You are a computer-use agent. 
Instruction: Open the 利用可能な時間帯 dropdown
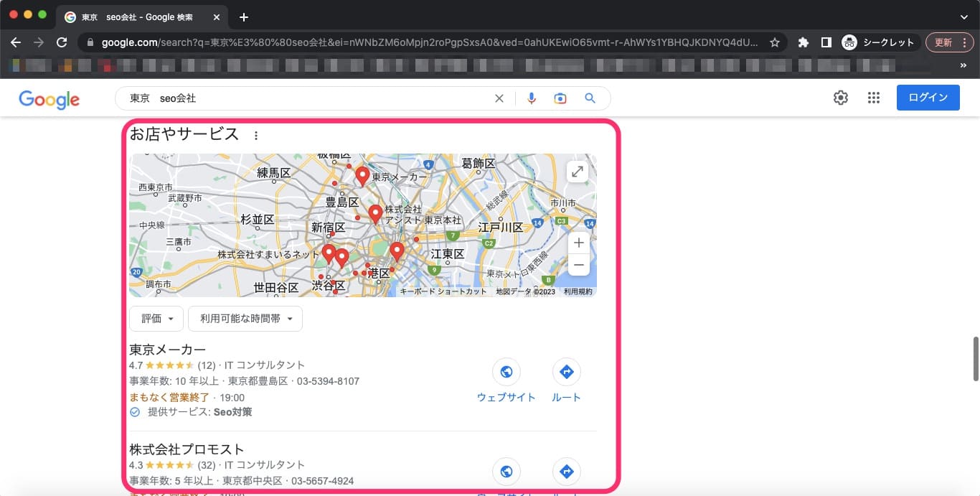coord(245,319)
